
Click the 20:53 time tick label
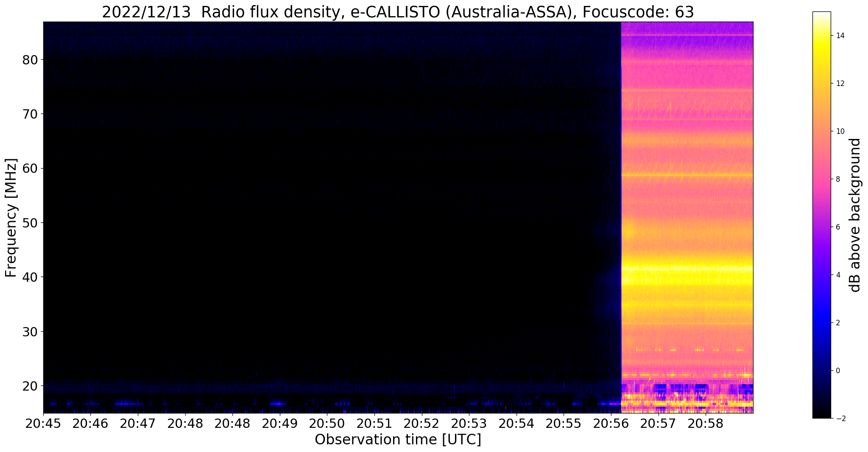click(x=469, y=424)
